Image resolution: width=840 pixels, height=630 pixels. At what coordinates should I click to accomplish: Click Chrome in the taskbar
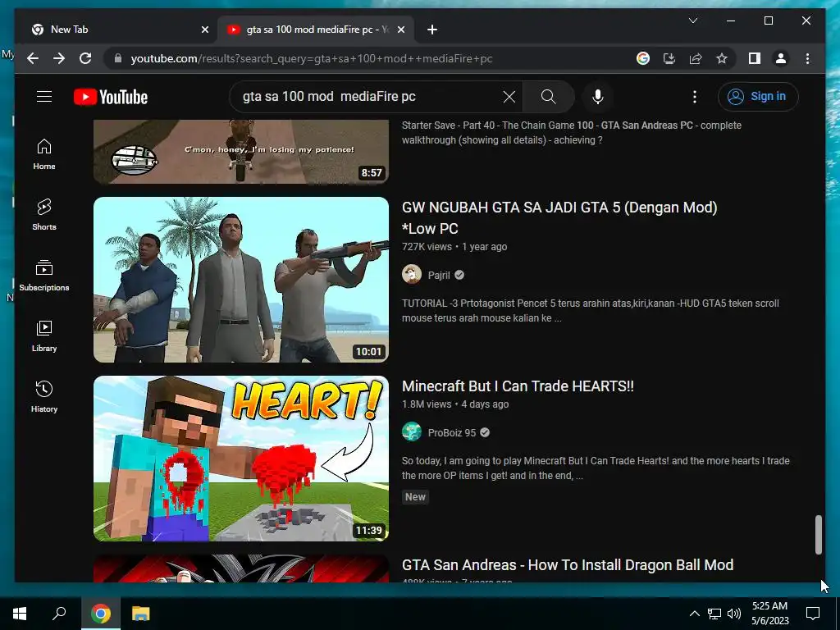[100, 614]
